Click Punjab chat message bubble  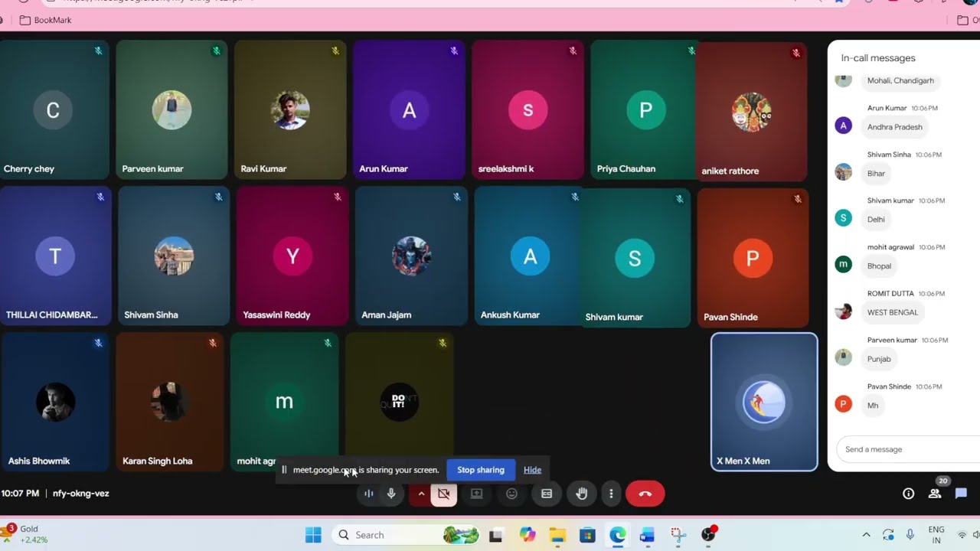pyautogui.click(x=879, y=359)
